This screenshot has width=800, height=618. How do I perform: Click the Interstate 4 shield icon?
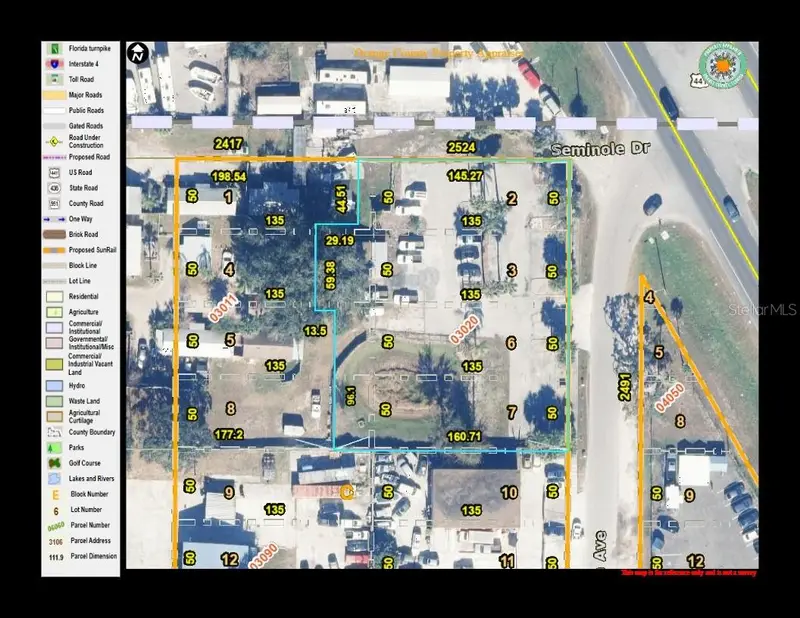pos(55,64)
